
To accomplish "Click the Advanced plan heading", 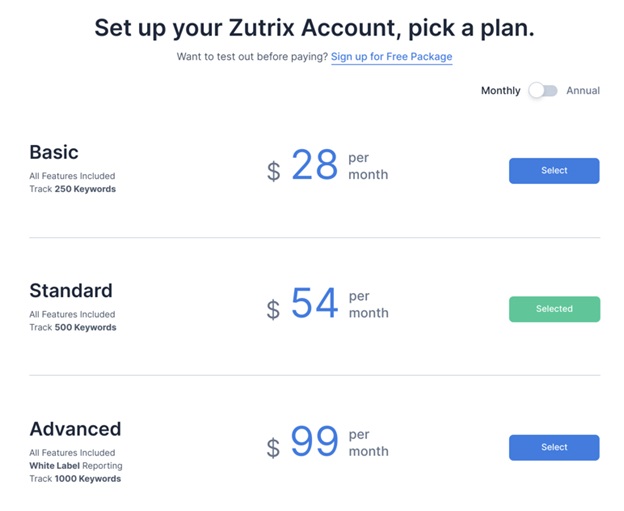I will pyautogui.click(x=75, y=429).
